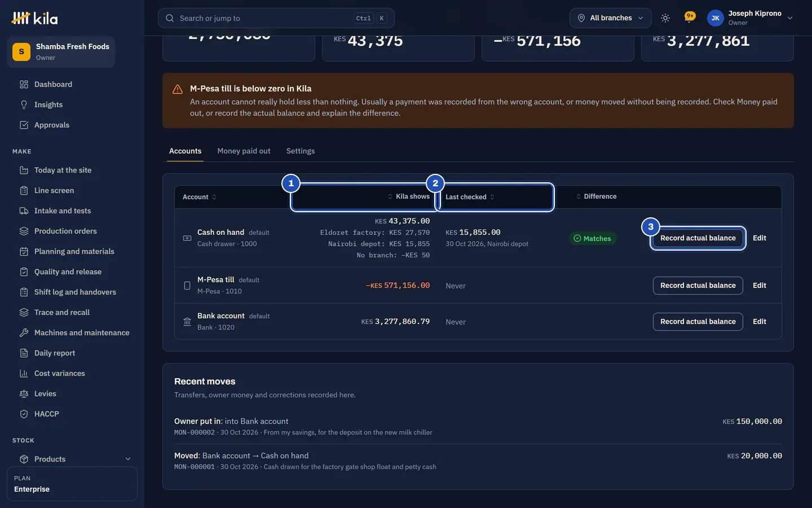Switch to the Settings tab
This screenshot has height=508, width=812.
click(x=301, y=151)
